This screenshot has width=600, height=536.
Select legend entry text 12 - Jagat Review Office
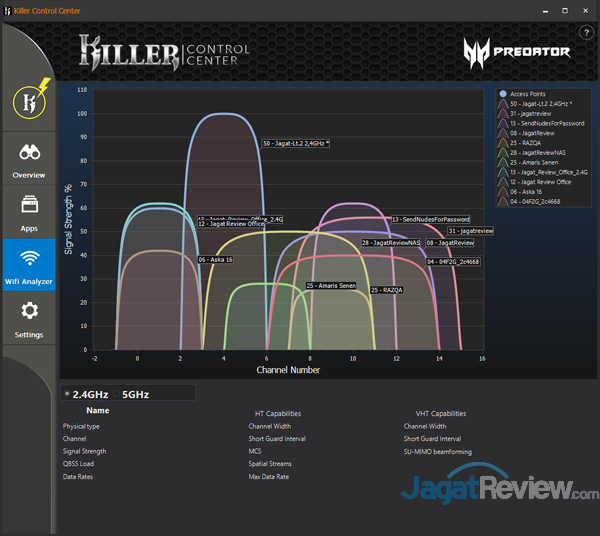pyautogui.click(x=540, y=182)
